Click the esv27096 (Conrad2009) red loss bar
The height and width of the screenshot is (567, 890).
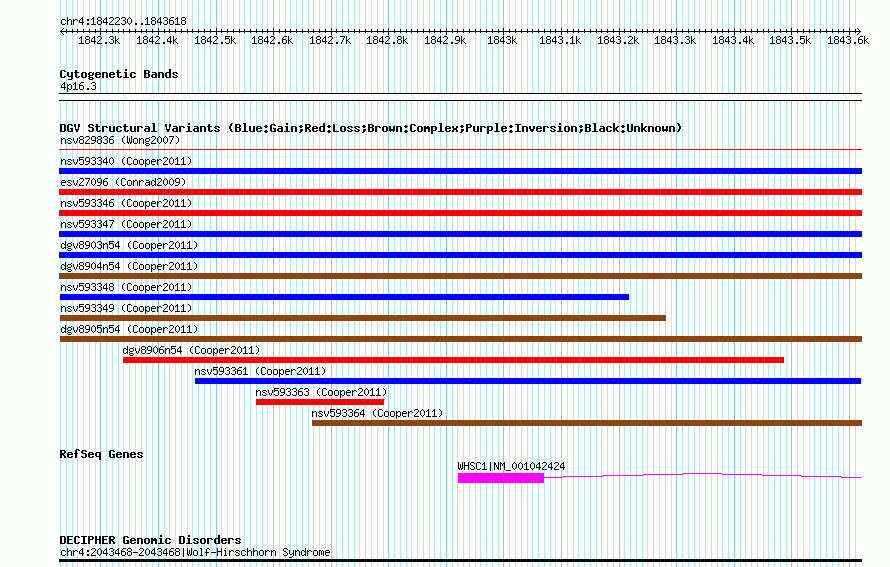pos(460,192)
